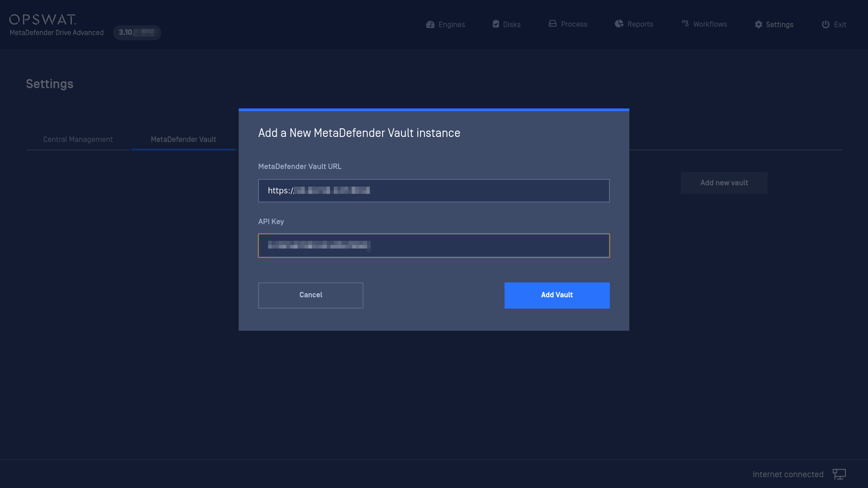Click the Internet connected status text
Screen dimensions: 868x488
coord(788,474)
